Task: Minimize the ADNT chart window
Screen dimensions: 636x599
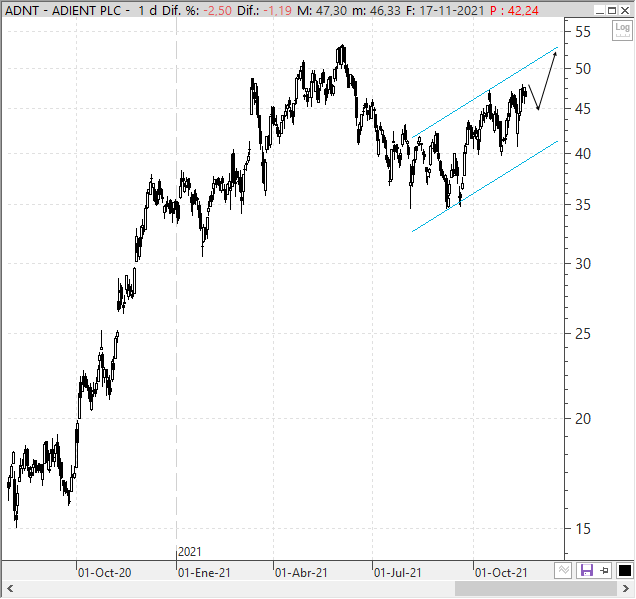Action: (x=600, y=10)
